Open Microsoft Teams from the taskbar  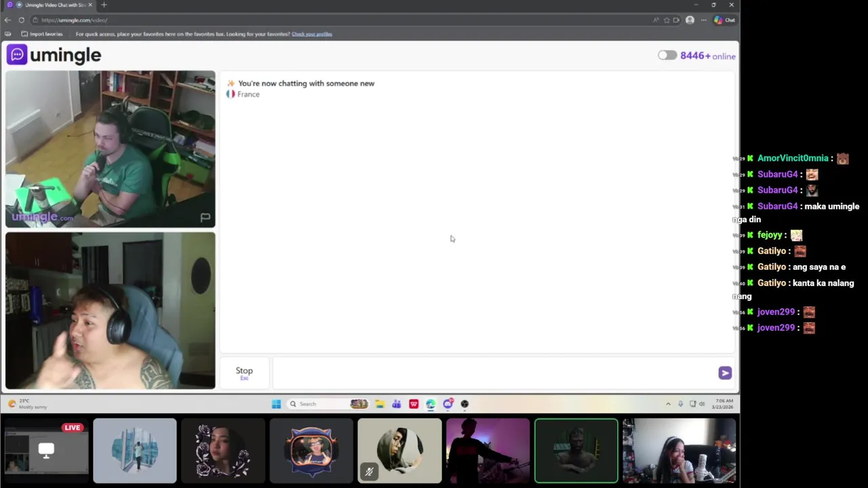click(397, 404)
